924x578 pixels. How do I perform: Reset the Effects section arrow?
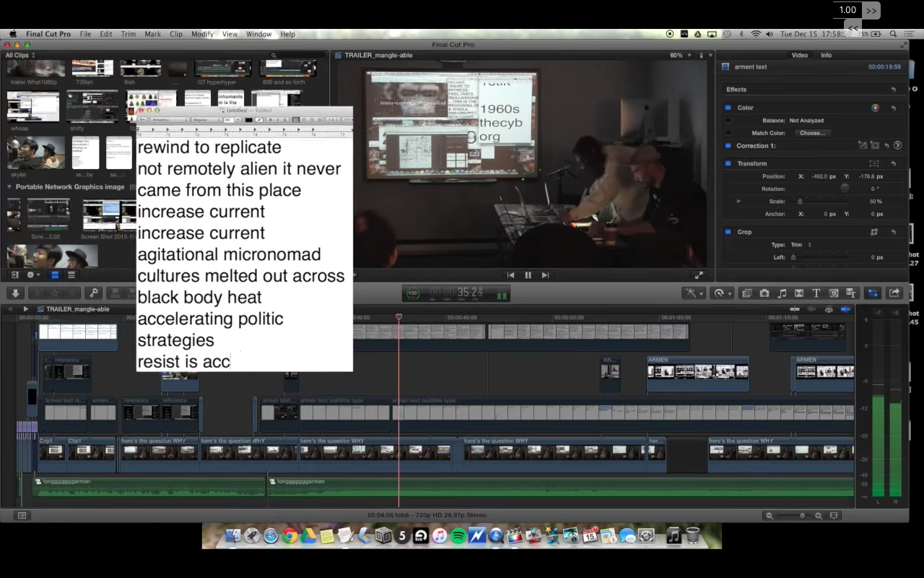pyautogui.click(x=894, y=90)
